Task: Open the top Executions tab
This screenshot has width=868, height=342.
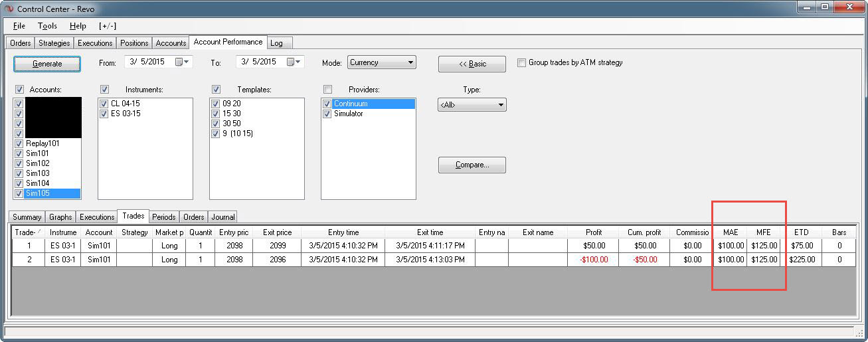Action: click(95, 43)
